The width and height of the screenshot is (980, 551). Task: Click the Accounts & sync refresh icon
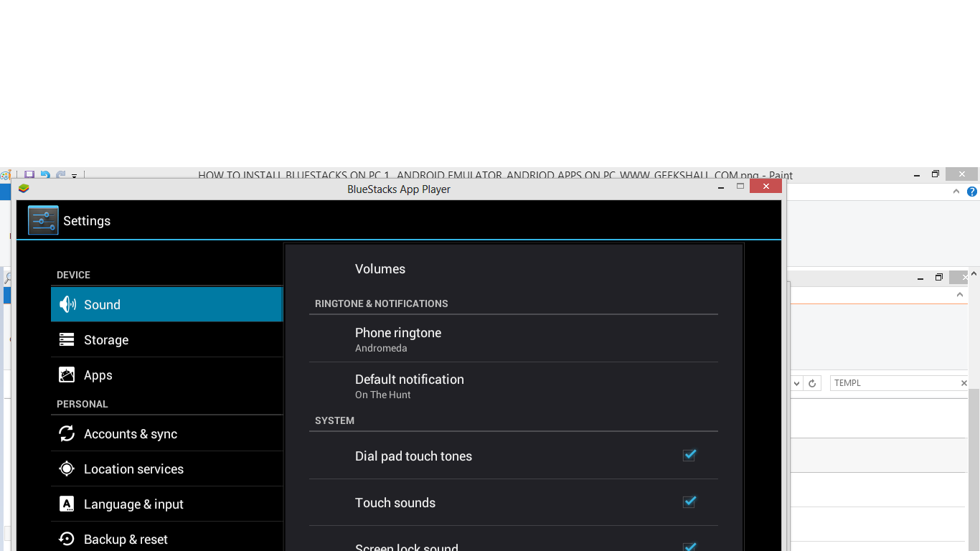[67, 433]
